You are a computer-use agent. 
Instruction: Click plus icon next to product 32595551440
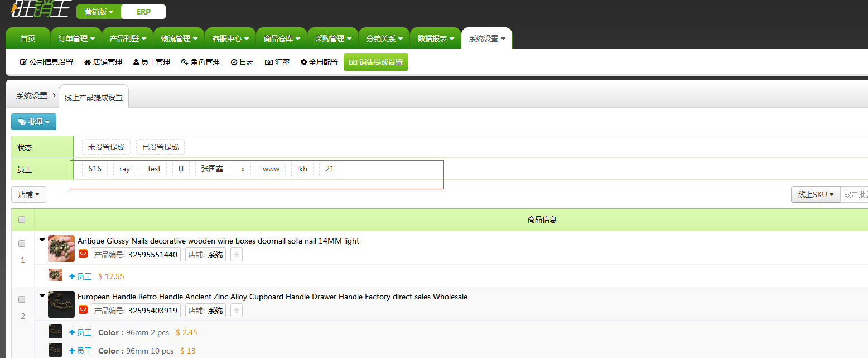[237, 255]
